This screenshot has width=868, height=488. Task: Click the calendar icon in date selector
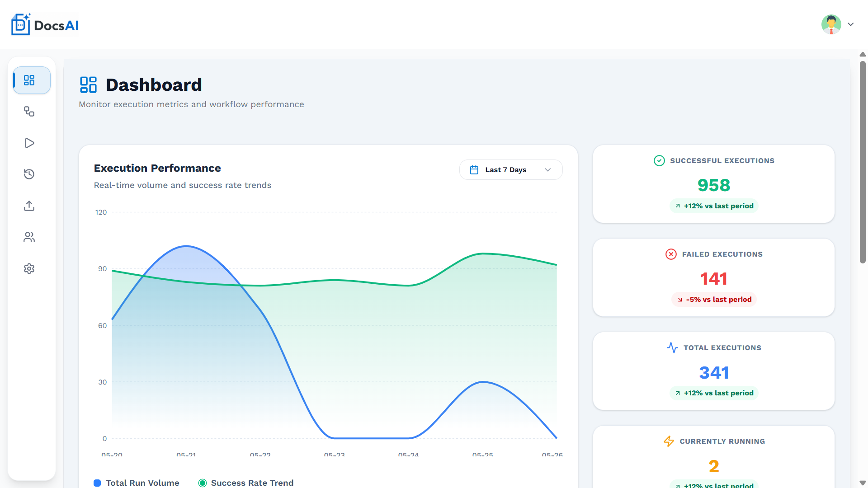[x=474, y=170]
